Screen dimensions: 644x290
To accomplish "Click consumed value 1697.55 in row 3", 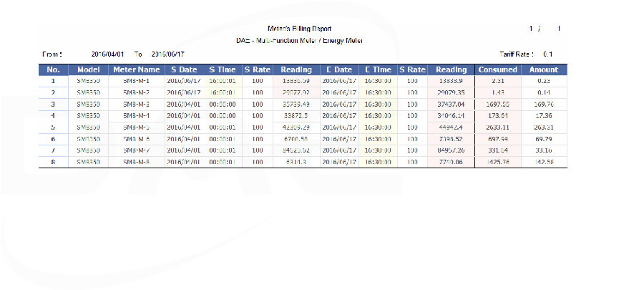I will coord(498,105).
